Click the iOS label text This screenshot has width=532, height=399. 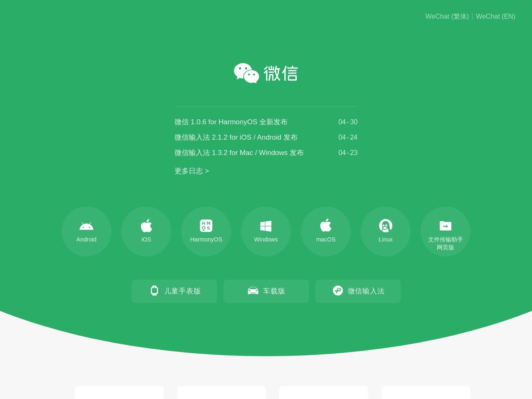tap(146, 239)
